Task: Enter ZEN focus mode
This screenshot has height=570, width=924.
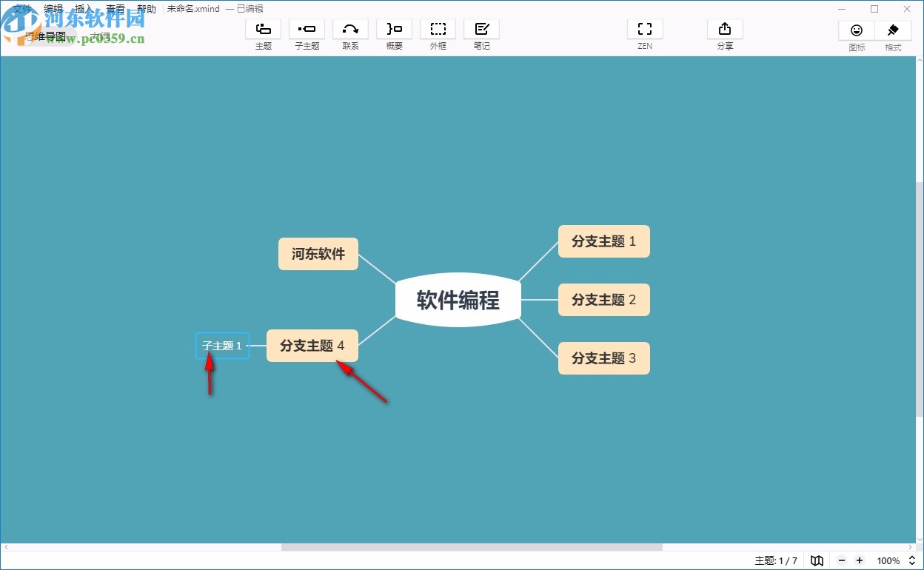Action: (x=644, y=33)
